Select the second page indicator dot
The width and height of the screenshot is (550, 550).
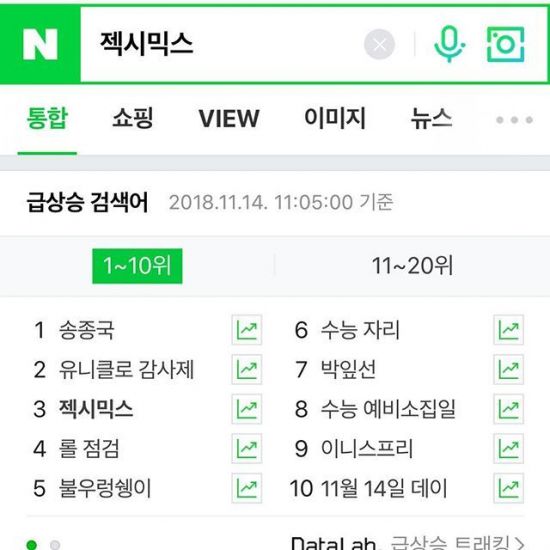coord(55,545)
